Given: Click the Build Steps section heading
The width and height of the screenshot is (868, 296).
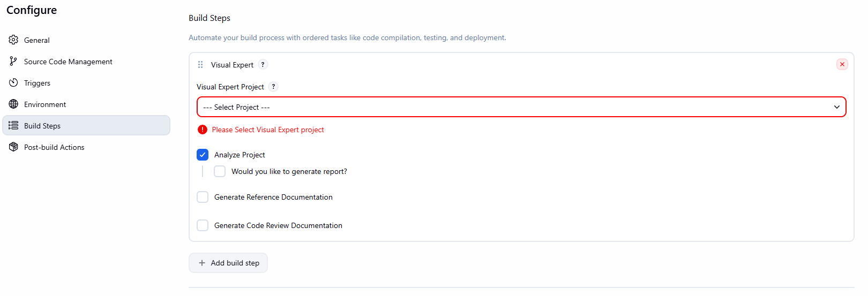Looking at the screenshot, I should 209,18.
